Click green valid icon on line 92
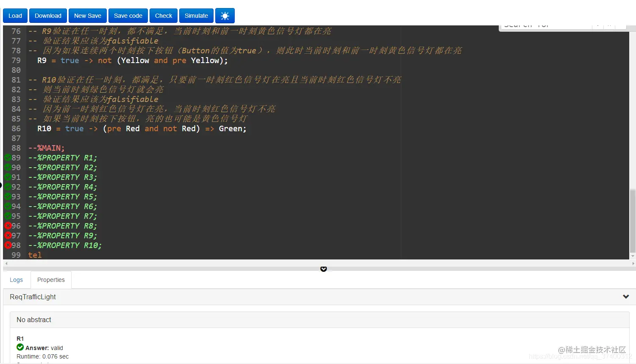The width and height of the screenshot is (636, 364). 8,187
